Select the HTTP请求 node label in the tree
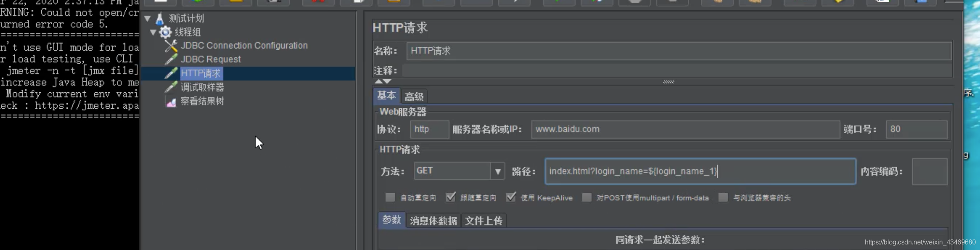 201,73
